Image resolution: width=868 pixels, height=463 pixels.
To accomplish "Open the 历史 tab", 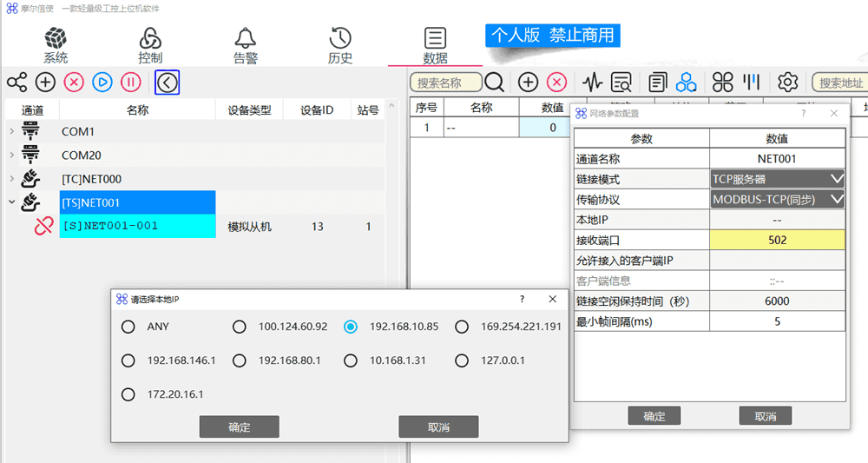I will (340, 46).
